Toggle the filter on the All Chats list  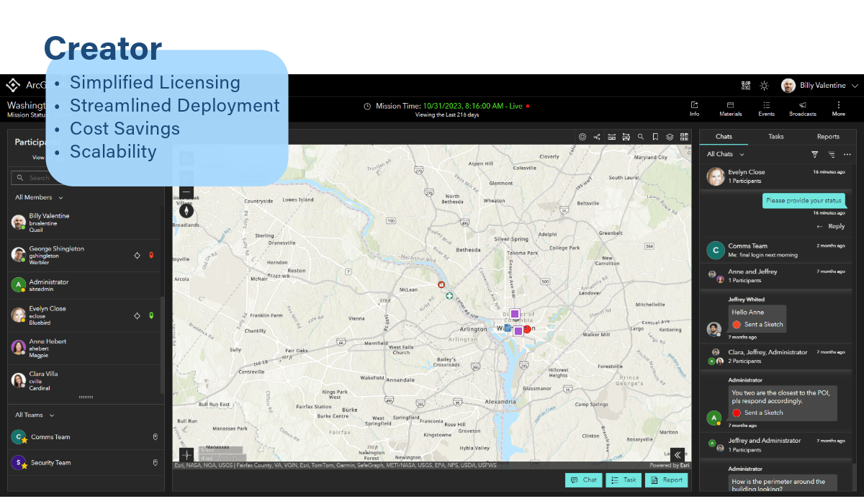814,154
